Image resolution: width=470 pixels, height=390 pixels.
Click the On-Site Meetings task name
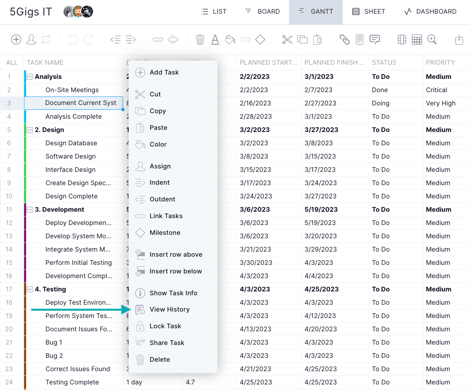[72, 90]
